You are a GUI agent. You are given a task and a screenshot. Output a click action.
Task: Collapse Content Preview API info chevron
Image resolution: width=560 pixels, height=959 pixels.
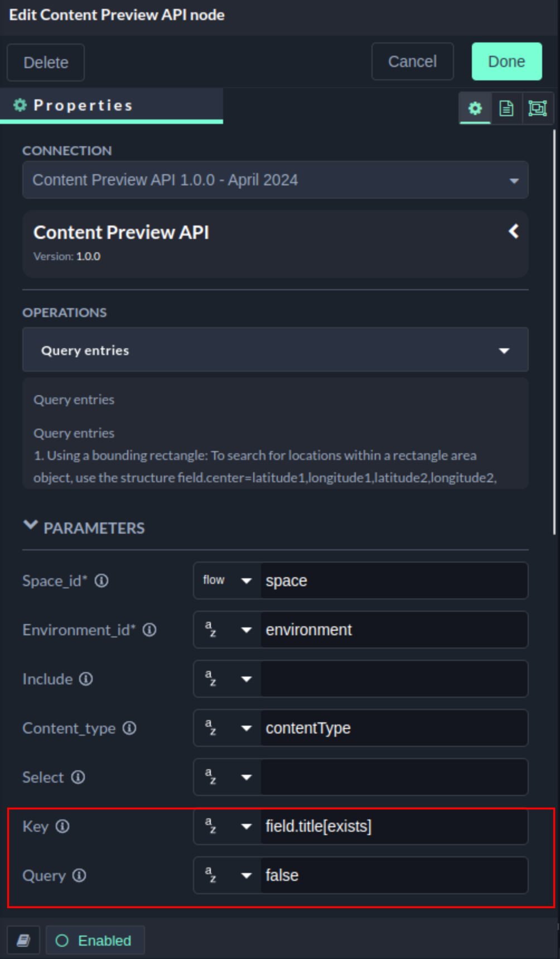point(514,232)
